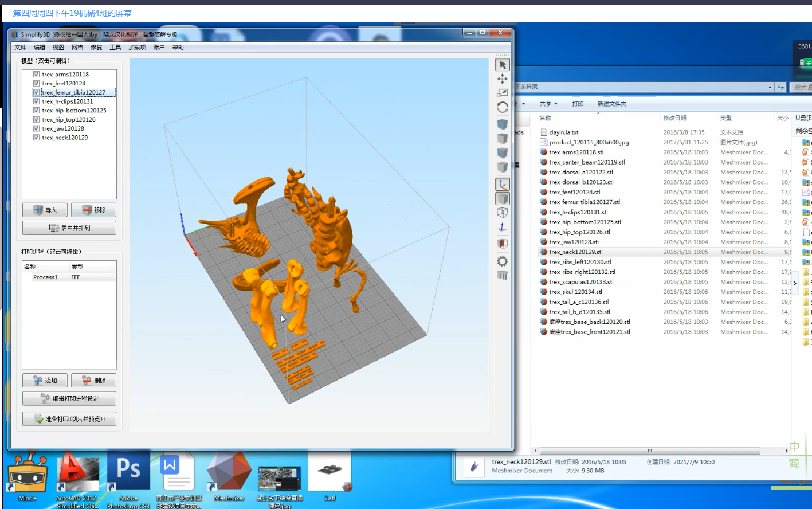Pick the rotate model tool
This screenshot has height=509, width=812.
click(503, 107)
